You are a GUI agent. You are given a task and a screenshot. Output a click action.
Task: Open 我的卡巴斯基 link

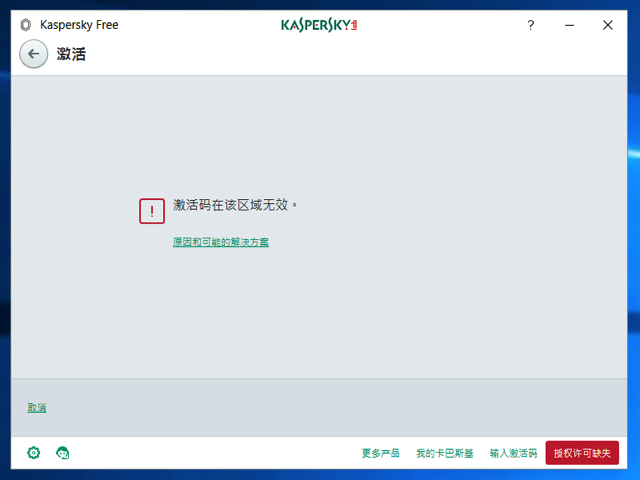pos(444,453)
